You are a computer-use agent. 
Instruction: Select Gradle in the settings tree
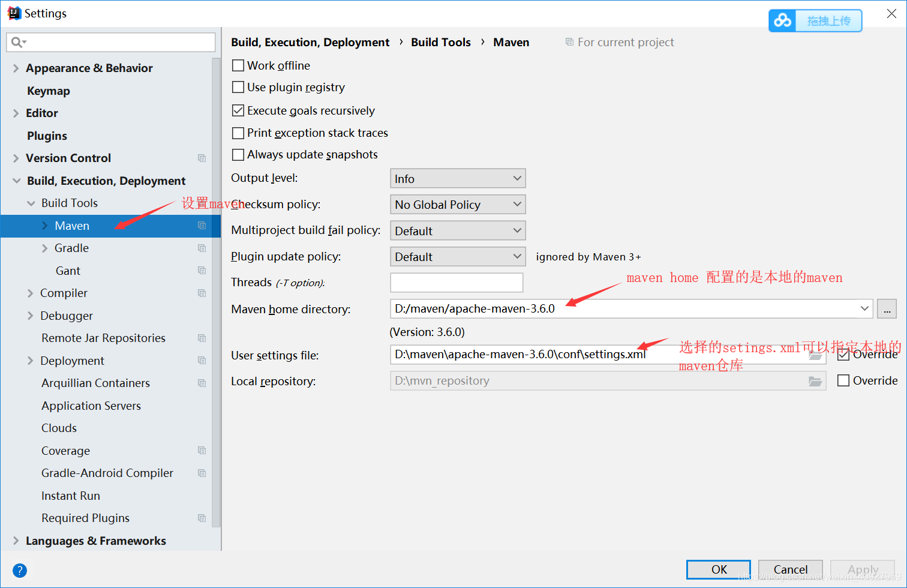[71, 248]
